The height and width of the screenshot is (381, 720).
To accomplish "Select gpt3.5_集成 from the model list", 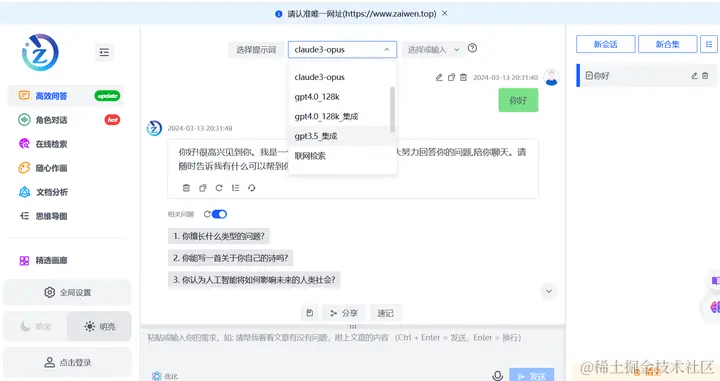I will coord(342,136).
